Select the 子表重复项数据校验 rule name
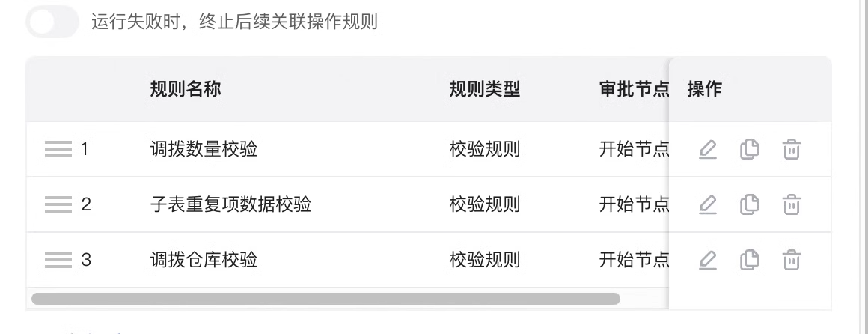The width and height of the screenshot is (868, 334). click(230, 204)
